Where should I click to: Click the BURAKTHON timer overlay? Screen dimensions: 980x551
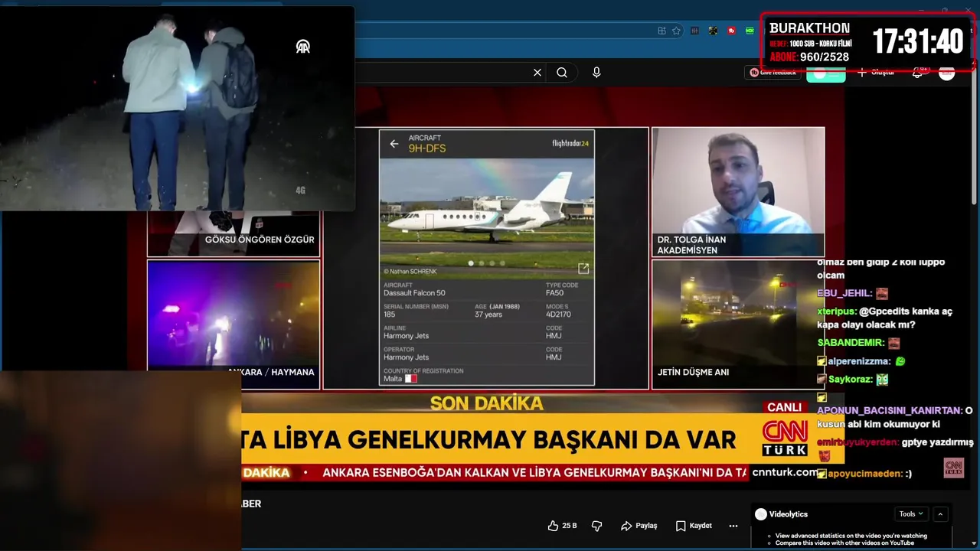click(867, 41)
